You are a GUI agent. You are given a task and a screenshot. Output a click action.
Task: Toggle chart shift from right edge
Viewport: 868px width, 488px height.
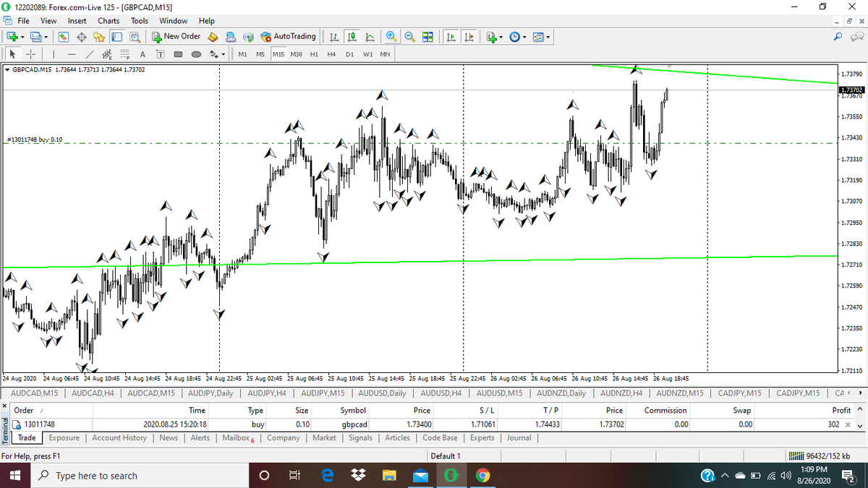point(469,36)
